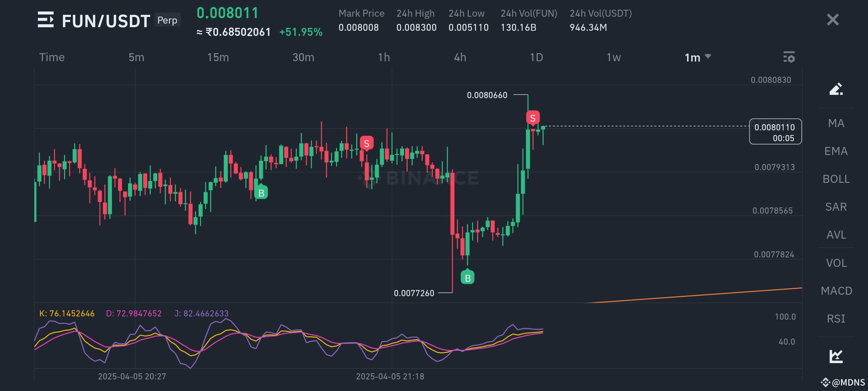Viewport: 868px width, 391px height.
Task: Click the 24h Low value 0.005110
Action: pyautogui.click(x=468, y=28)
